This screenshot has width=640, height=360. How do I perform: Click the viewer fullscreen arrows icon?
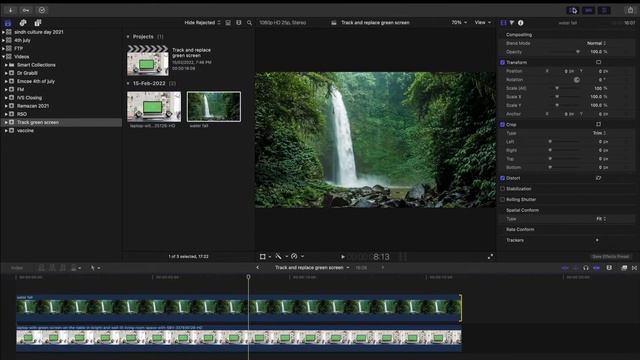[490, 256]
